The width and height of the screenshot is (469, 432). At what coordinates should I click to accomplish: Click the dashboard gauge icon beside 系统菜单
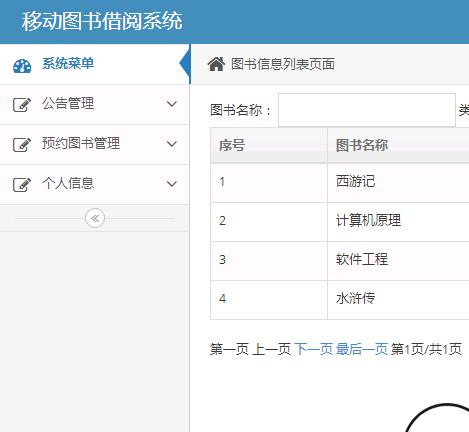[22, 66]
